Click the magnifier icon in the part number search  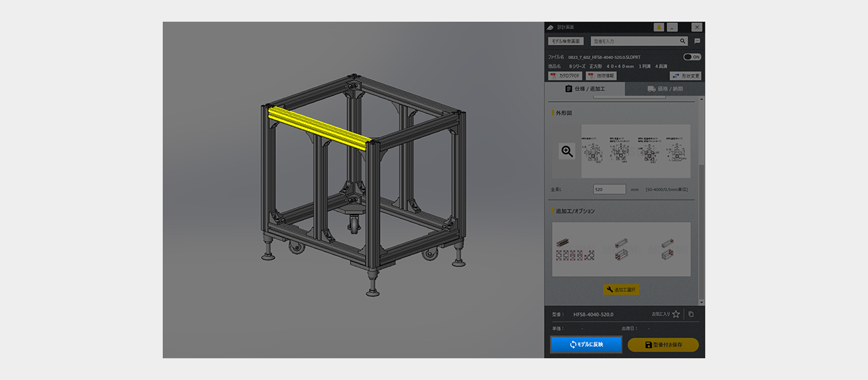[683, 41]
